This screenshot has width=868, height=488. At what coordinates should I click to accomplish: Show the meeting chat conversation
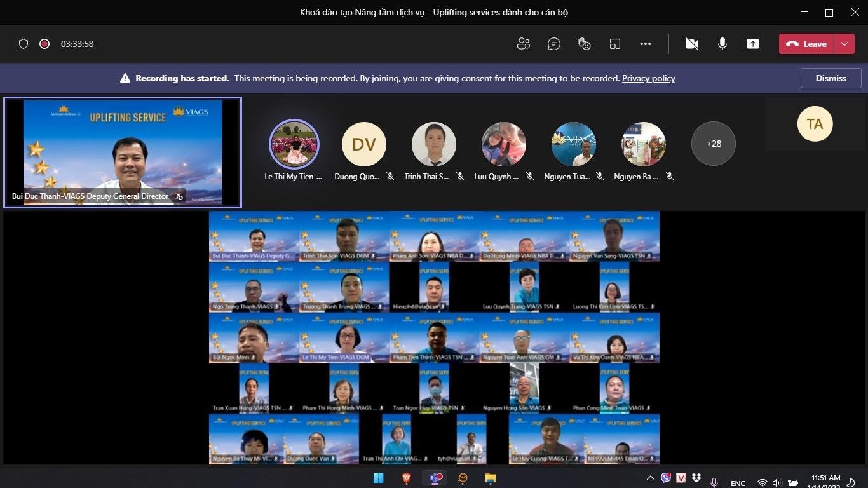[554, 44]
